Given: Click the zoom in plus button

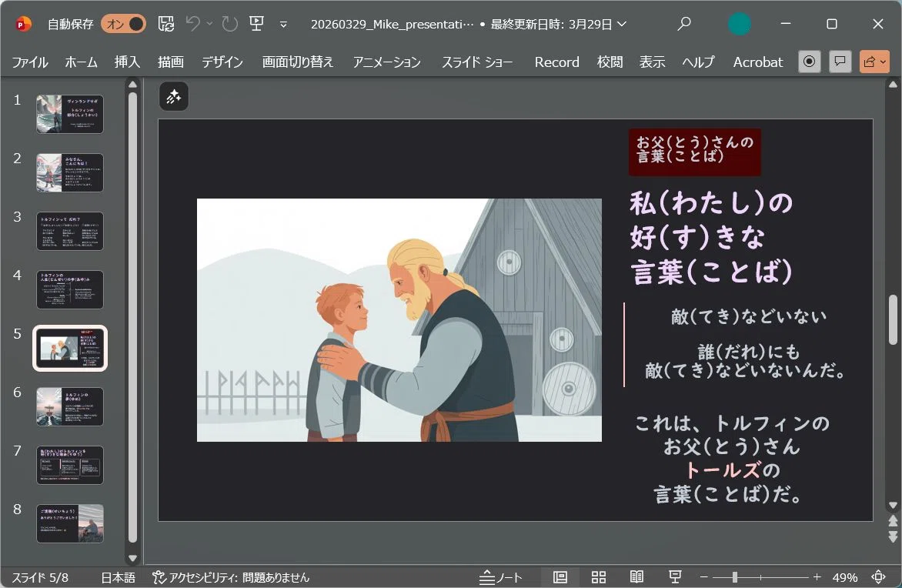Looking at the screenshot, I should point(817,577).
